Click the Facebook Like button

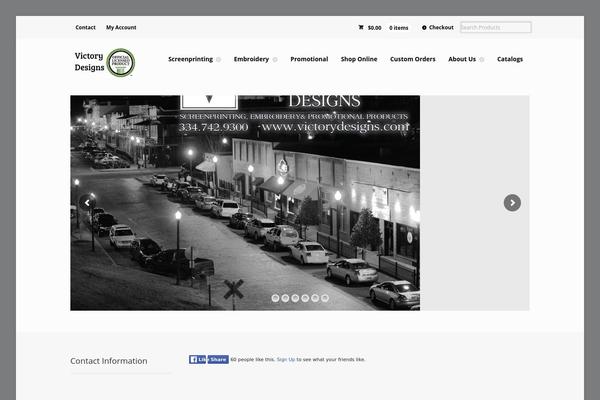click(x=198, y=359)
